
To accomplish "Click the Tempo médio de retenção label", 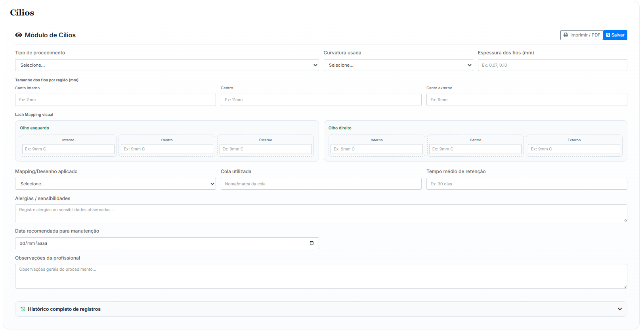I will coord(456,171).
